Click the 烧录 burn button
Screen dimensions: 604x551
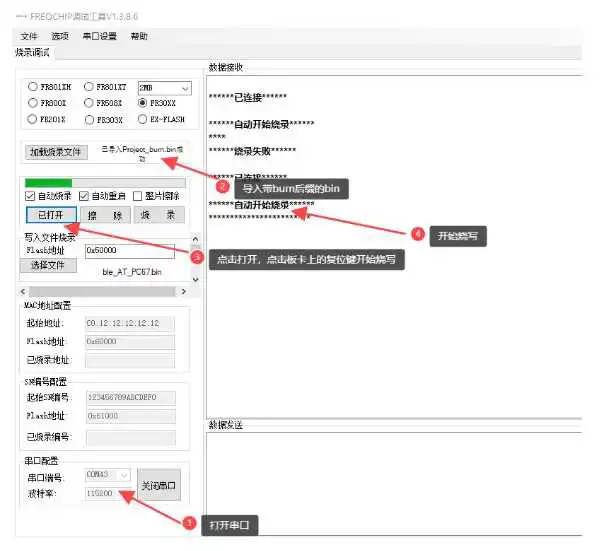point(159,215)
